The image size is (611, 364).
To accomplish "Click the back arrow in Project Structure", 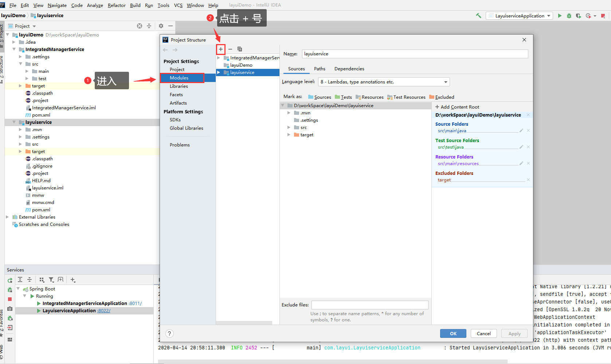I will tap(165, 50).
